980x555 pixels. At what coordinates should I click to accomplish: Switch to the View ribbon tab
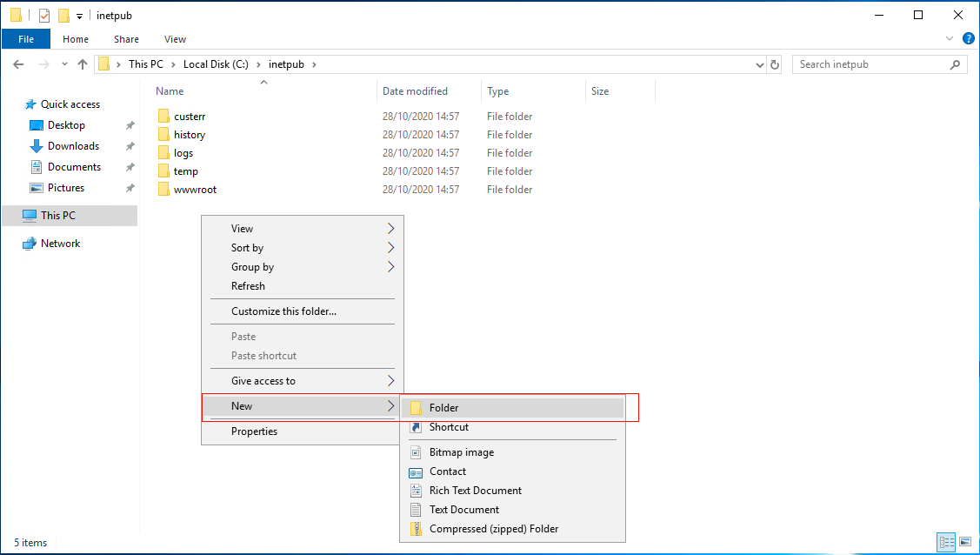pyautogui.click(x=175, y=39)
